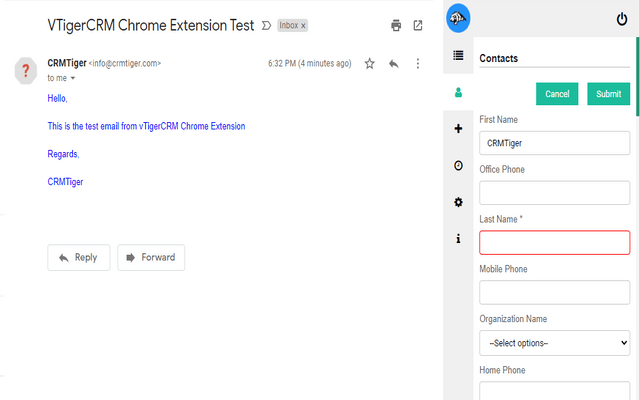Open the list view sidebar icon

458,55
